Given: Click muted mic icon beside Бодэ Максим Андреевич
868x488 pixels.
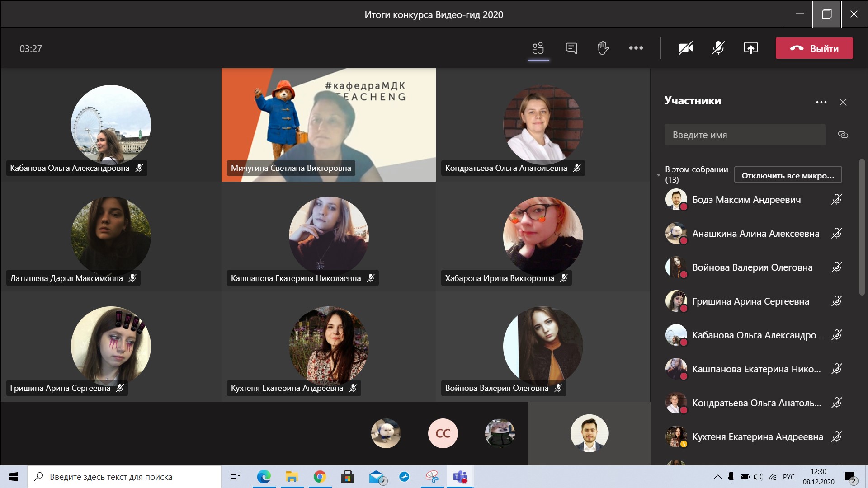Looking at the screenshot, I should pyautogui.click(x=836, y=199).
